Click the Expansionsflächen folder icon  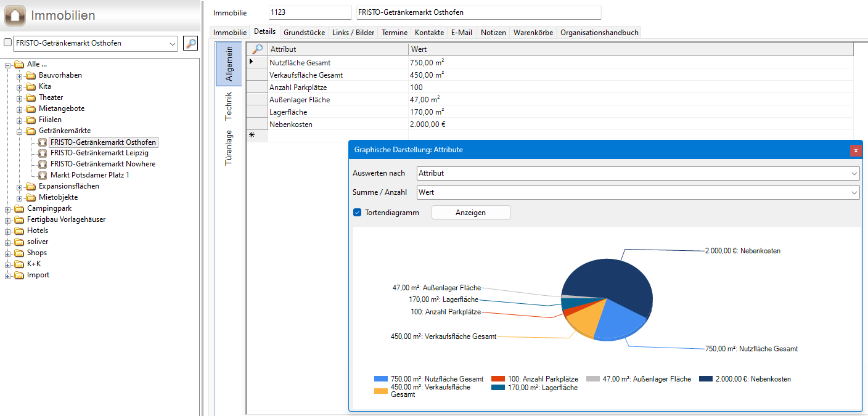coord(31,186)
